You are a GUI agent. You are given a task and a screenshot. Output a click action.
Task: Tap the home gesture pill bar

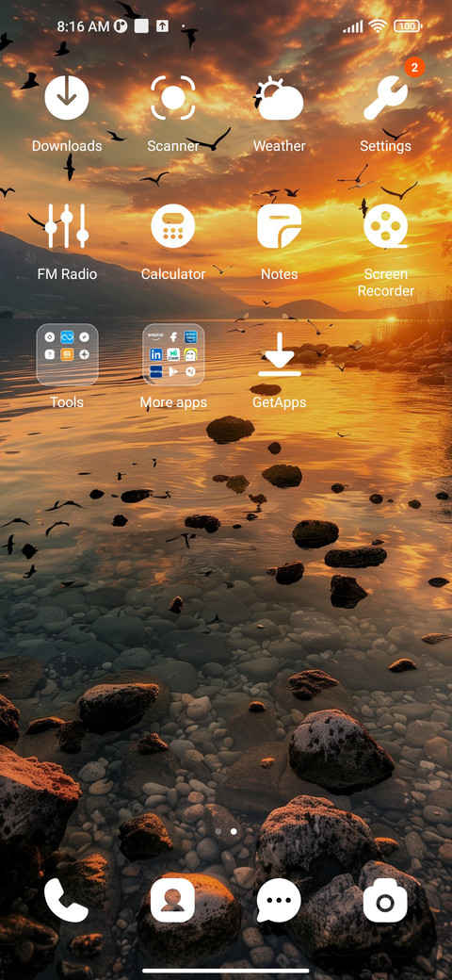coord(226,971)
